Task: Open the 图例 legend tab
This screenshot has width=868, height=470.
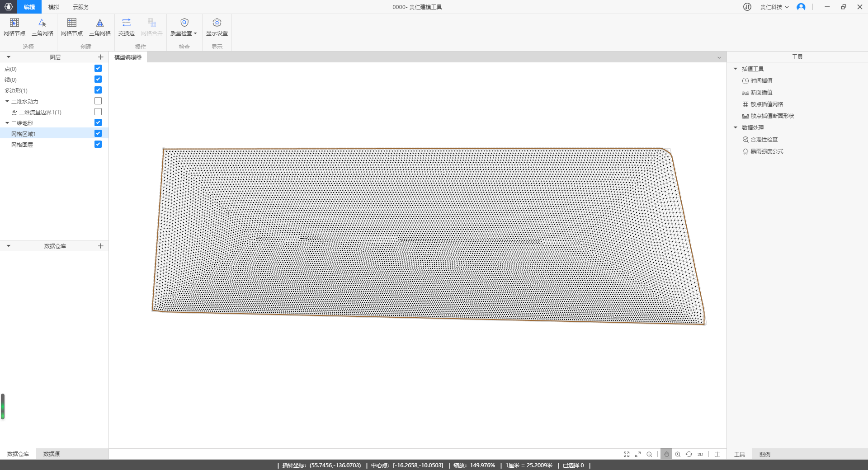Action: click(x=764, y=454)
